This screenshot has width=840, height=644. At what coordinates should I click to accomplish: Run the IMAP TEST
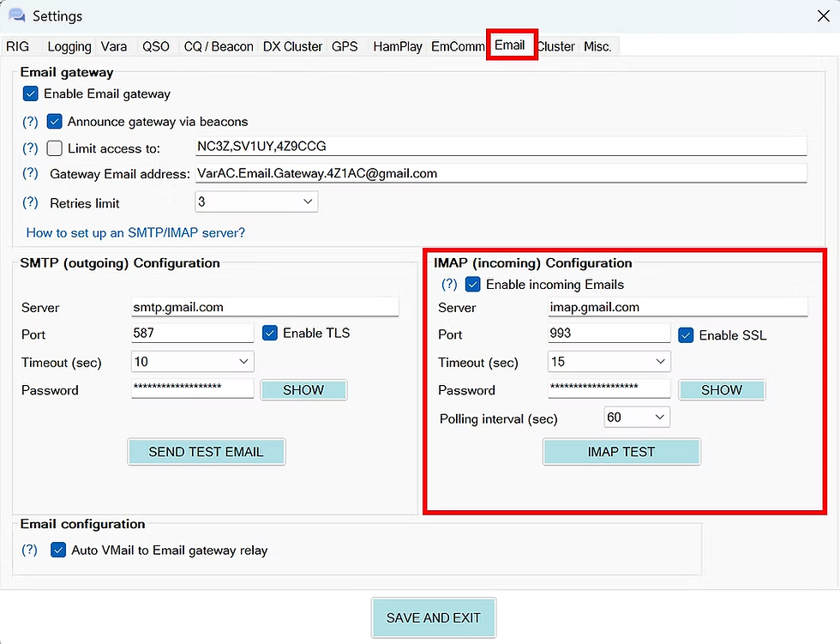click(621, 452)
